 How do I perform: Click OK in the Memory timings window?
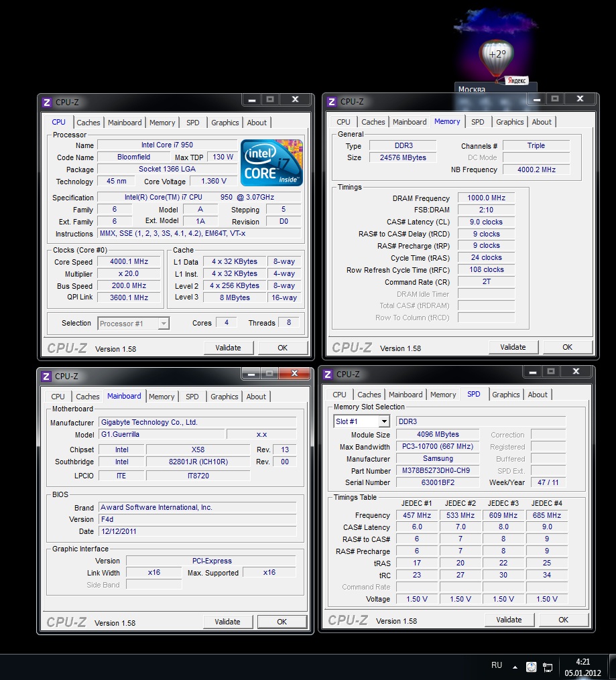(568, 348)
